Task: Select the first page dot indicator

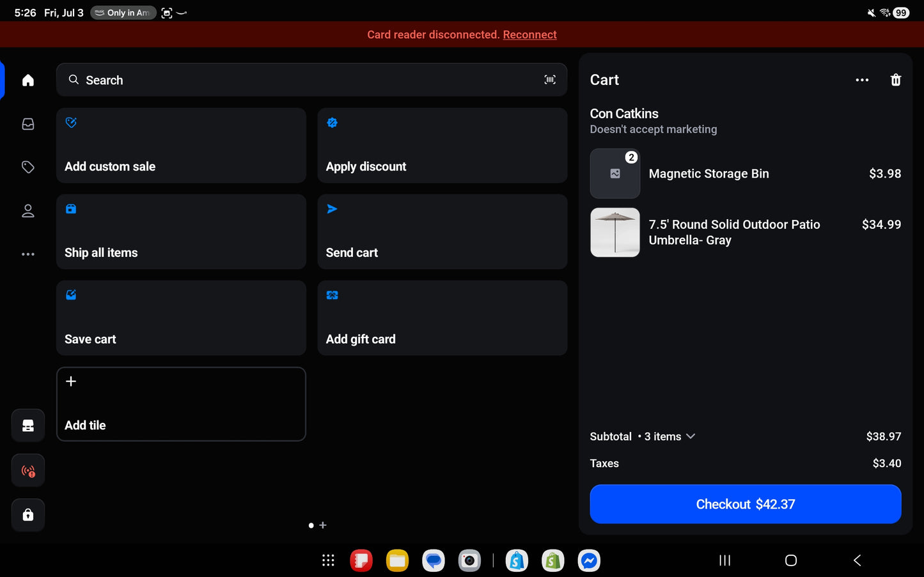Action: (311, 525)
